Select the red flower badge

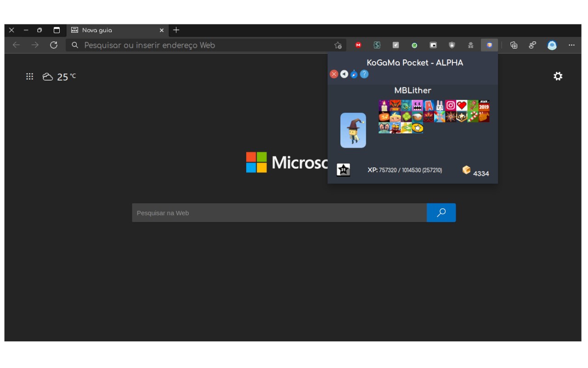(429, 116)
